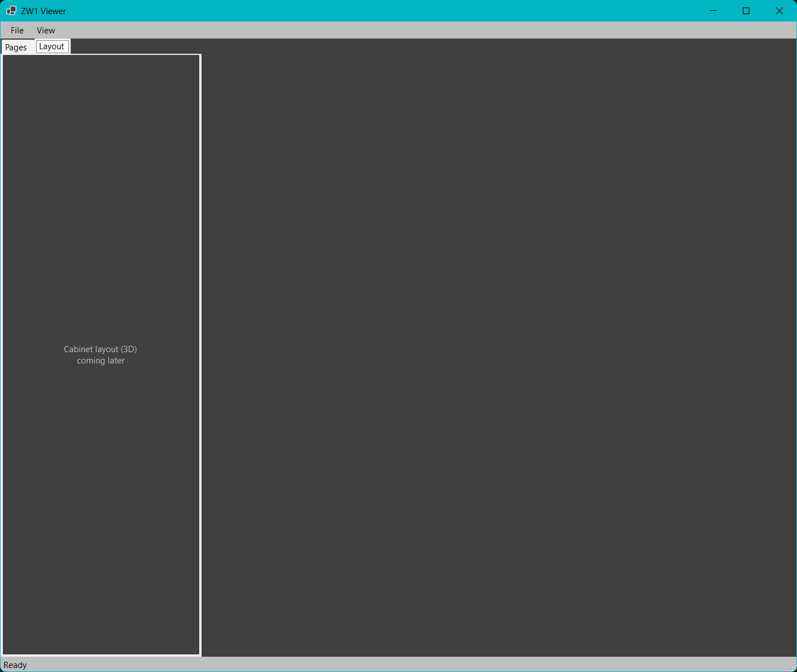The height and width of the screenshot is (672, 797).
Task: Click the 'Cabinet layout (3D) coming later' text
Action: point(101,355)
